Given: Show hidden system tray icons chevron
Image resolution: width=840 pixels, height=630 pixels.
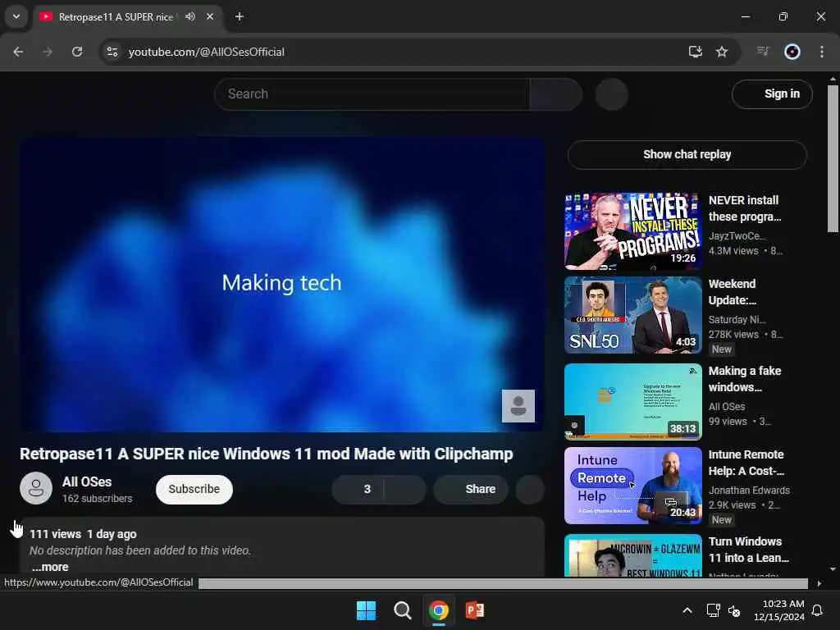Looking at the screenshot, I should pos(687,610).
